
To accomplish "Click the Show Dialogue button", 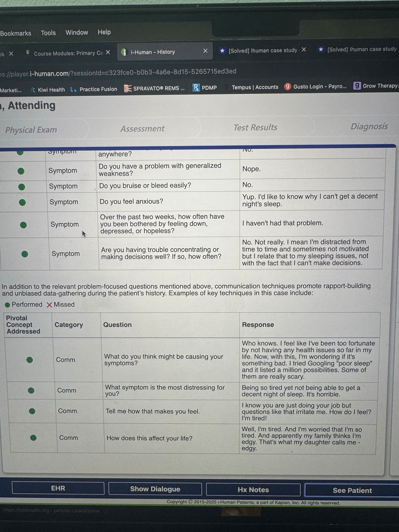I will coord(155,489).
